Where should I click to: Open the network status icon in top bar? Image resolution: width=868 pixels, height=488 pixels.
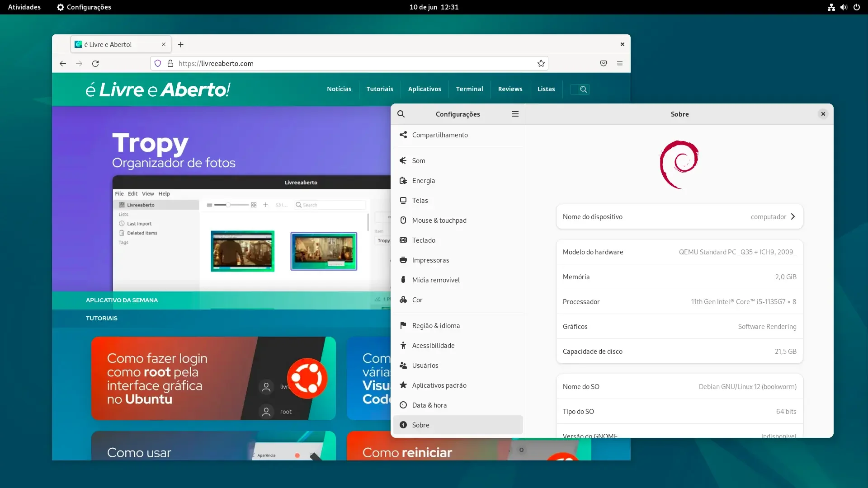[831, 7]
